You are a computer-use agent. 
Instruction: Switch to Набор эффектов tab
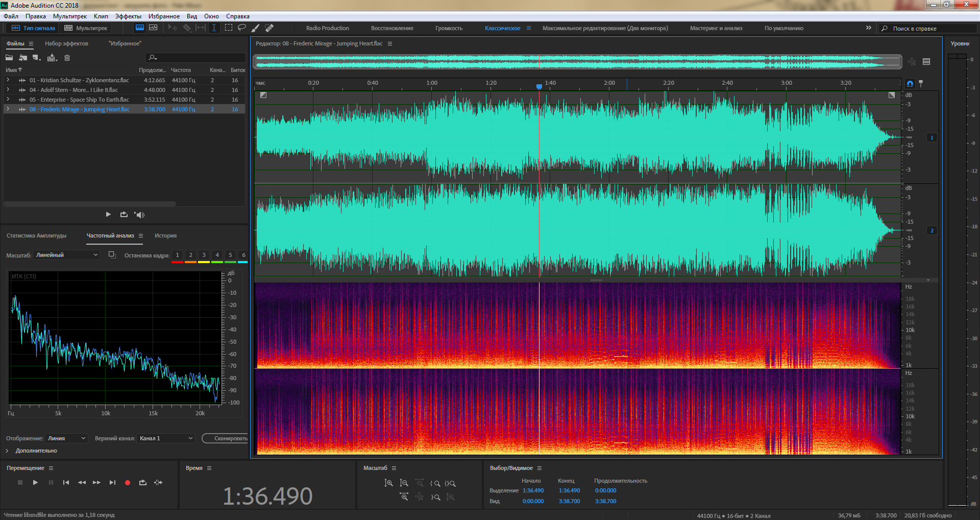pyautogui.click(x=66, y=43)
